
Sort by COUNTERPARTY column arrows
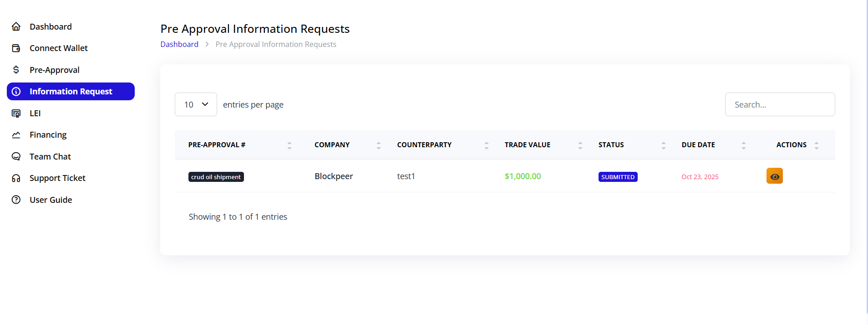coord(487,145)
